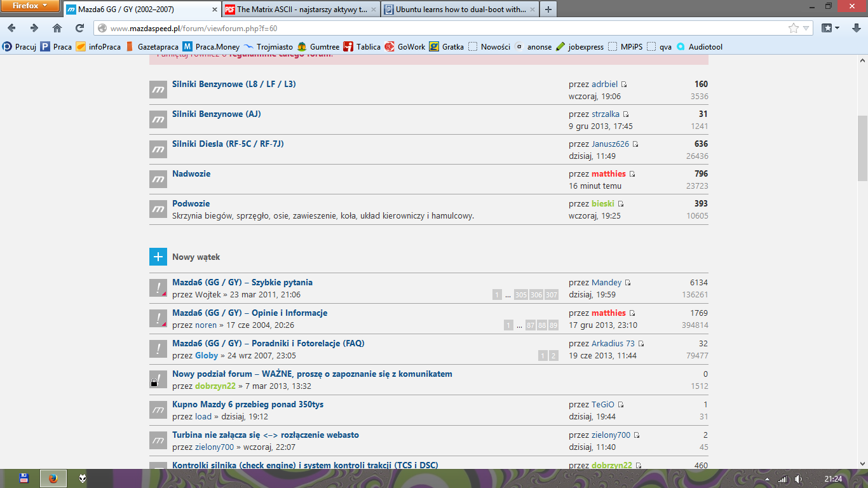The height and width of the screenshot is (488, 868).
Task: Bookmark this page with the star icon
Action: coord(793,28)
